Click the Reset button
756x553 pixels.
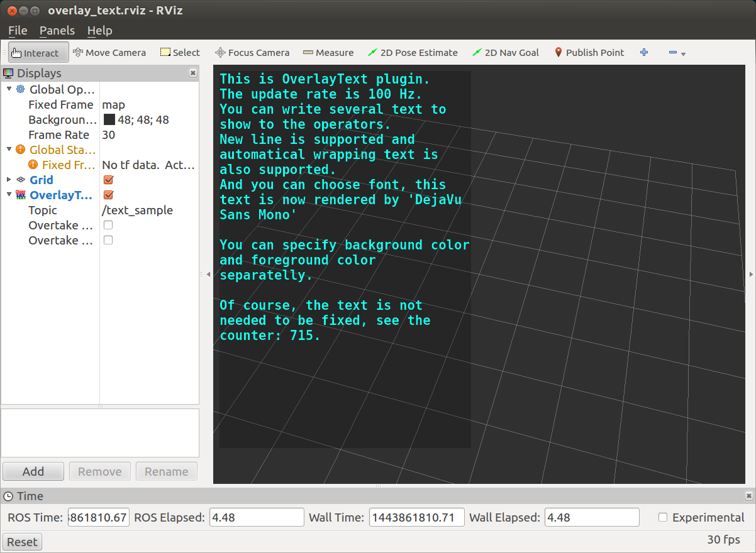click(22, 542)
